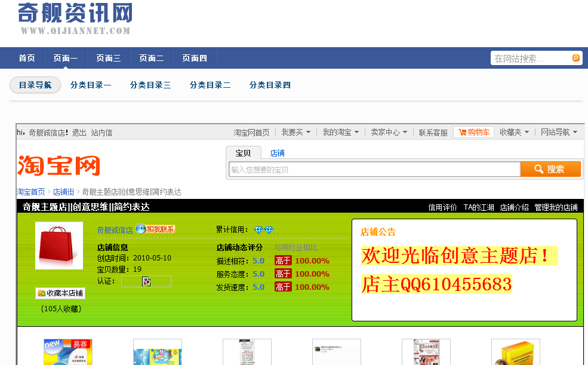Image resolution: width=588 pixels, height=365 pixels.
Task: Open 页面三 in navigation bar
Action: pyautogui.click(x=109, y=58)
